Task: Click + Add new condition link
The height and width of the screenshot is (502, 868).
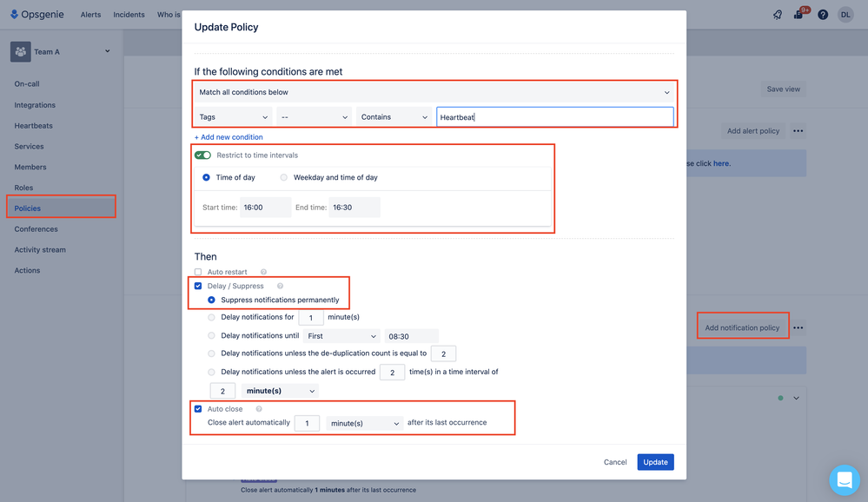Action: pos(229,137)
